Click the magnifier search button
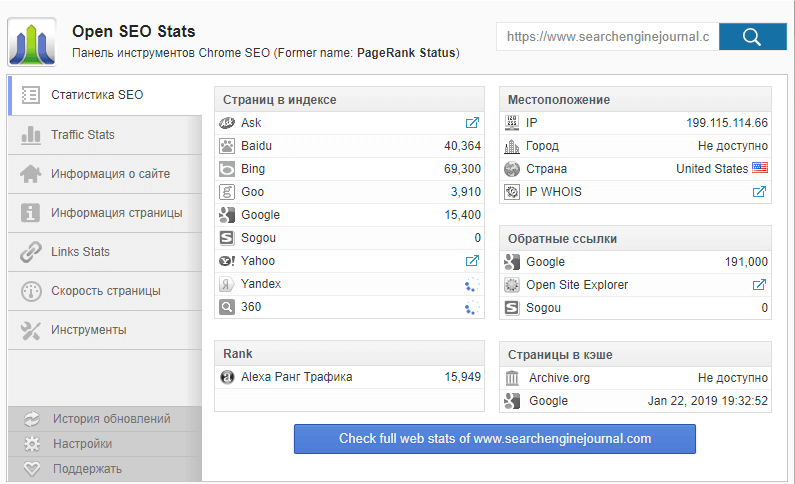795x484 pixels. pos(752,36)
